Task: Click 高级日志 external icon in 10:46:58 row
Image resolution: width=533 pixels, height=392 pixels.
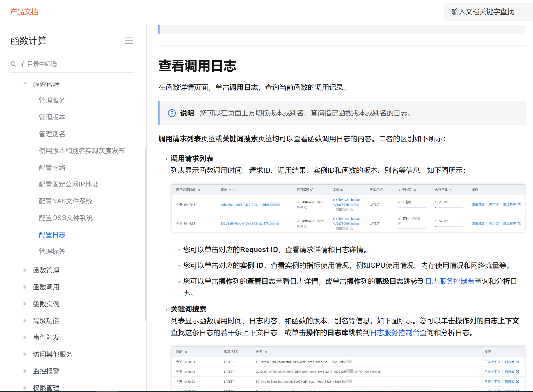Action: [519, 223]
